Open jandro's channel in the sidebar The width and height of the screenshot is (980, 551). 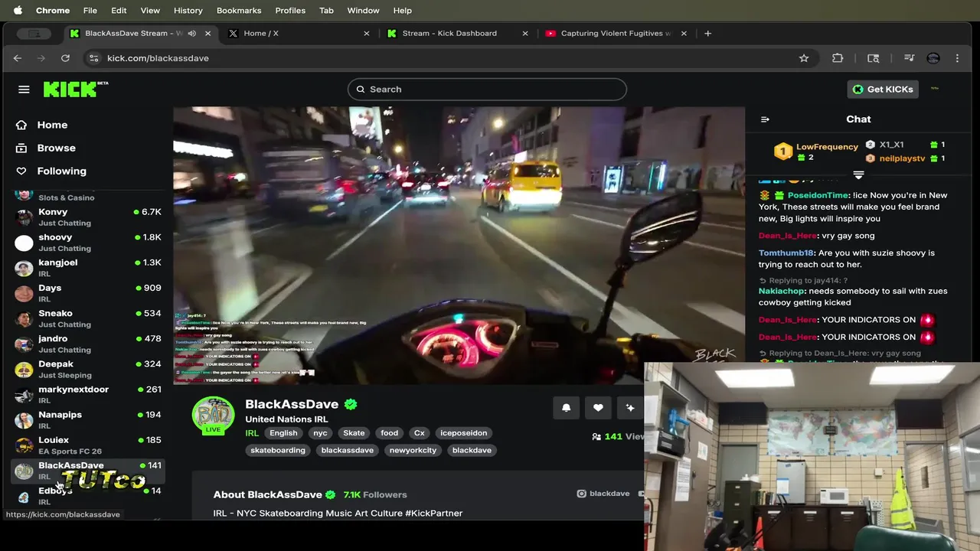(89, 344)
